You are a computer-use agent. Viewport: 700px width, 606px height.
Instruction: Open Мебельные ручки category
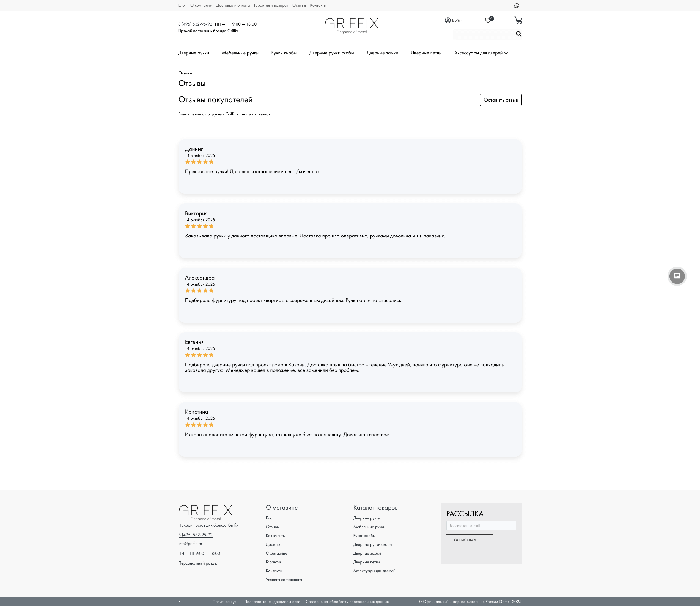click(240, 53)
